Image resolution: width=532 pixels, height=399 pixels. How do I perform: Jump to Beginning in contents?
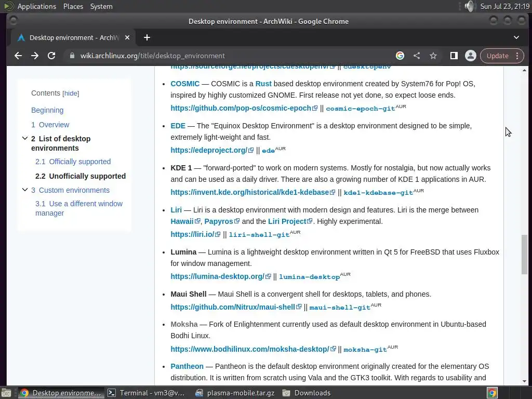47,110
